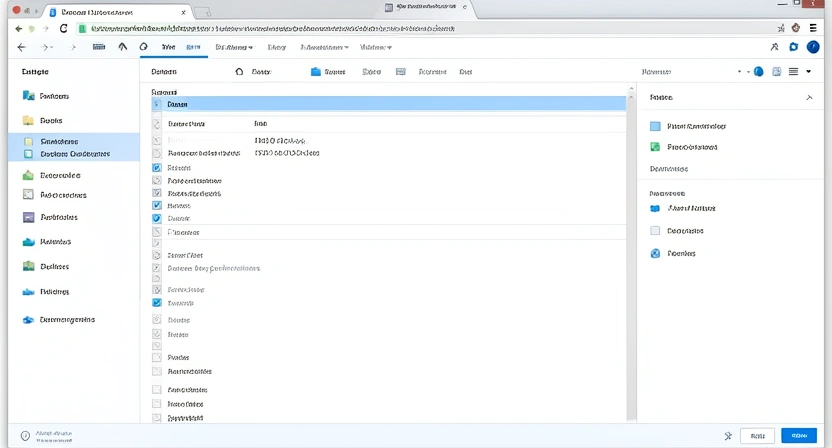Screen dimensions: 832x448
Task: Switch to the list view via the lines icon
Action: click(793, 72)
